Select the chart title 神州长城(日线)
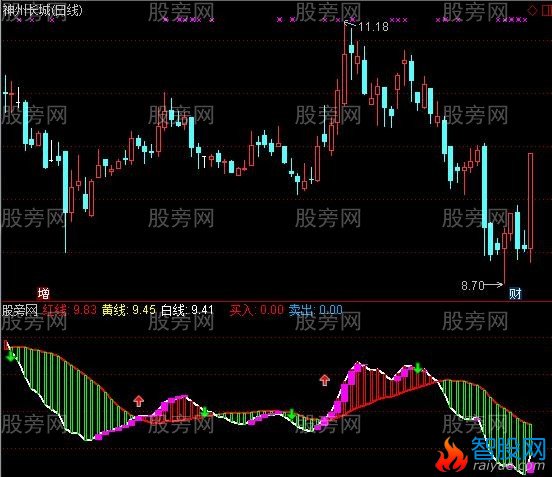Screen dimensions: 552x477 [42, 10]
